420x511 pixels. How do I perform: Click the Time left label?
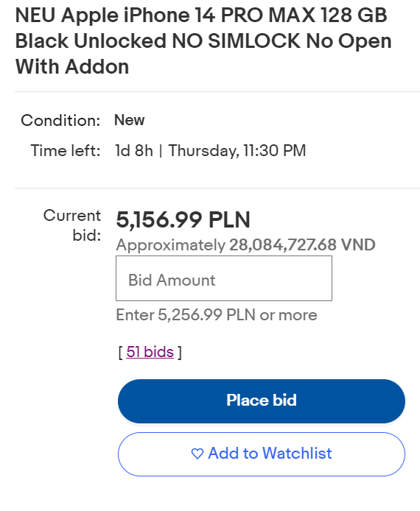[66, 150]
